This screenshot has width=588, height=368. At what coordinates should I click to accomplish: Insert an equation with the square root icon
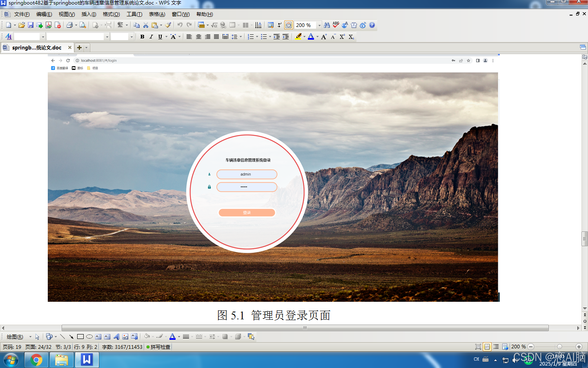[214, 25]
